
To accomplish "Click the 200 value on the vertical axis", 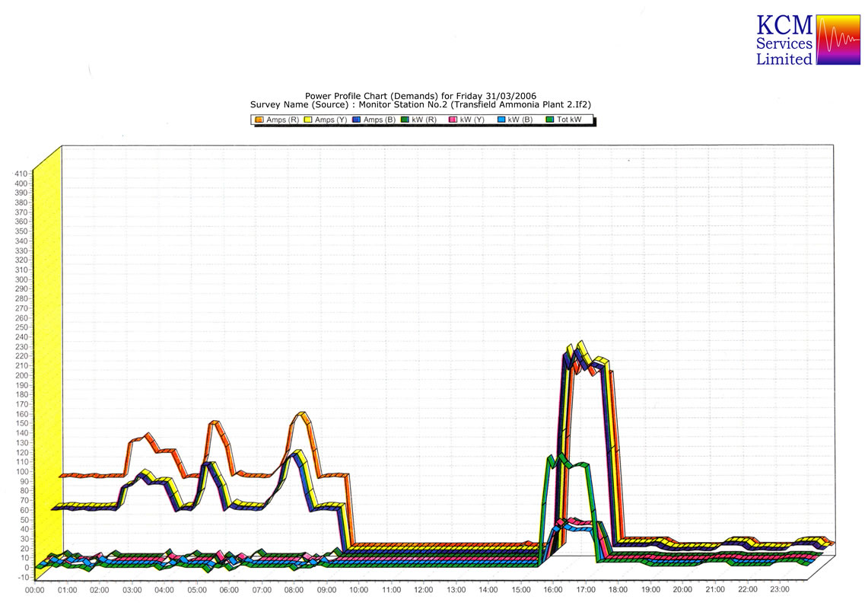I will 21,375.
